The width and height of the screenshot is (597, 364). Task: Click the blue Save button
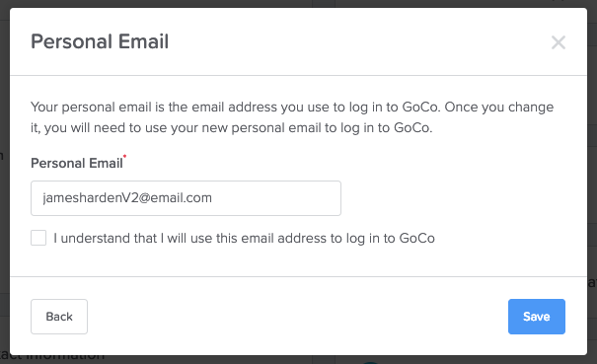click(x=537, y=317)
